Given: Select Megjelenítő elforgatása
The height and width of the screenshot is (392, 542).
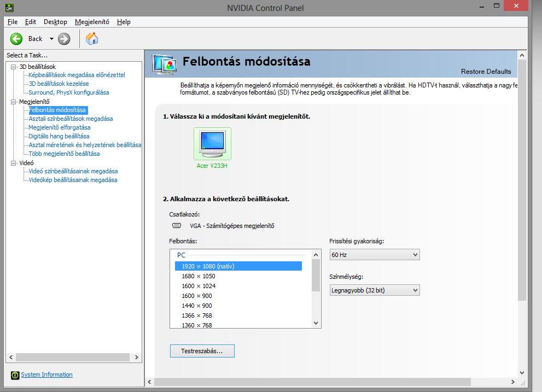Looking at the screenshot, I should click(x=60, y=127).
